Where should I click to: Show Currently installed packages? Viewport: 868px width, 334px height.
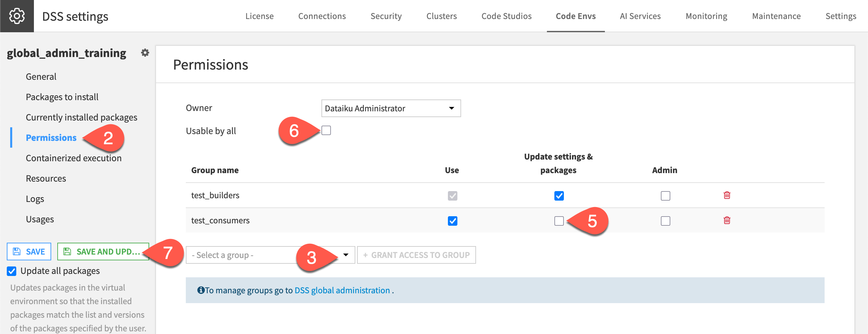pyautogui.click(x=81, y=117)
